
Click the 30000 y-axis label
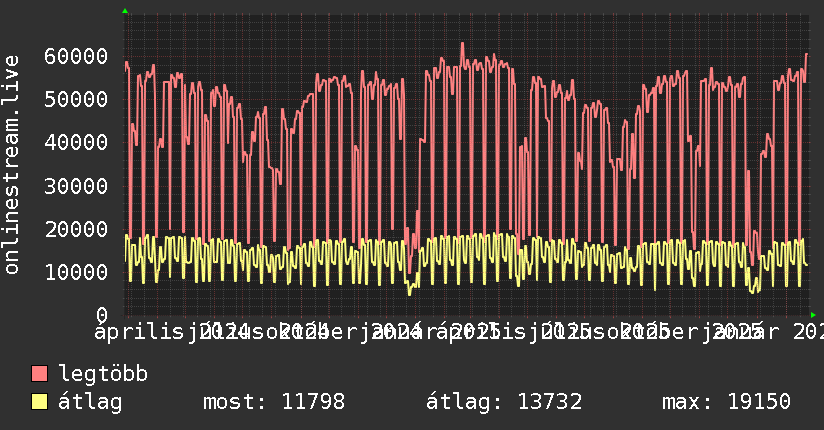click(x=76, y=186)
